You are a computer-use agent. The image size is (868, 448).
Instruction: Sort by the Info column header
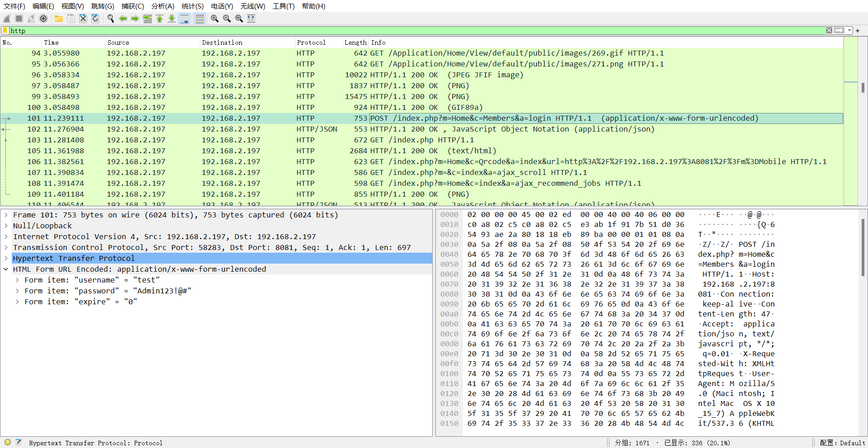tap(606, 42)
